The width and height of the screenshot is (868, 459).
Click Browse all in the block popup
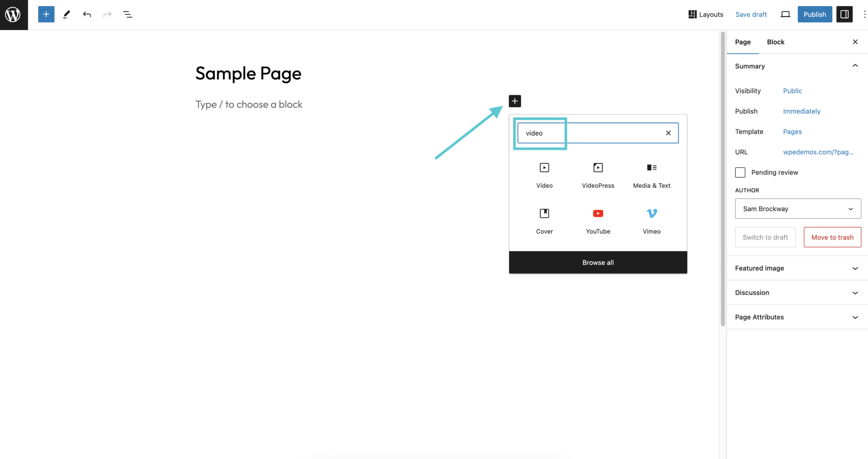(598, 262)
